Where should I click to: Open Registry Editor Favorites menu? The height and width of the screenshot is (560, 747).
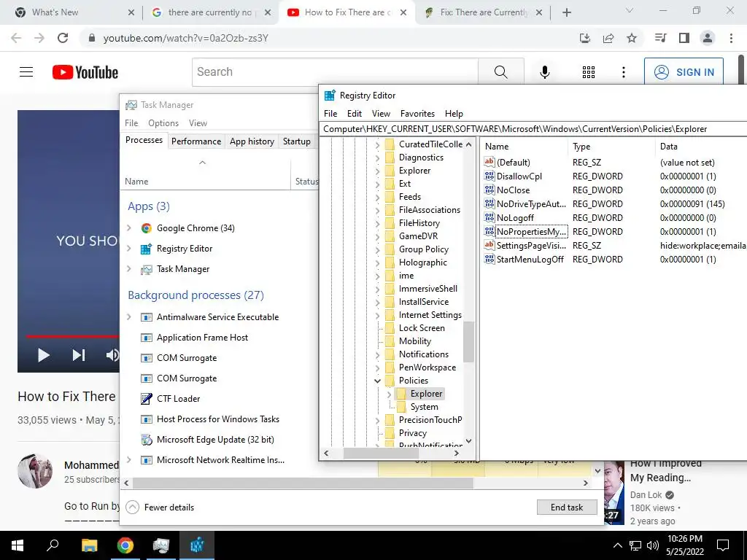pos(417,113)
